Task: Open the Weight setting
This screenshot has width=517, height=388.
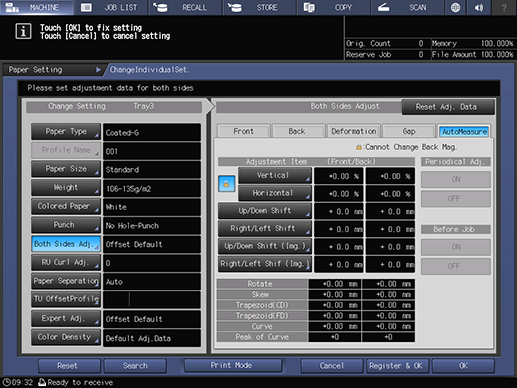Action: pos(66,188)
